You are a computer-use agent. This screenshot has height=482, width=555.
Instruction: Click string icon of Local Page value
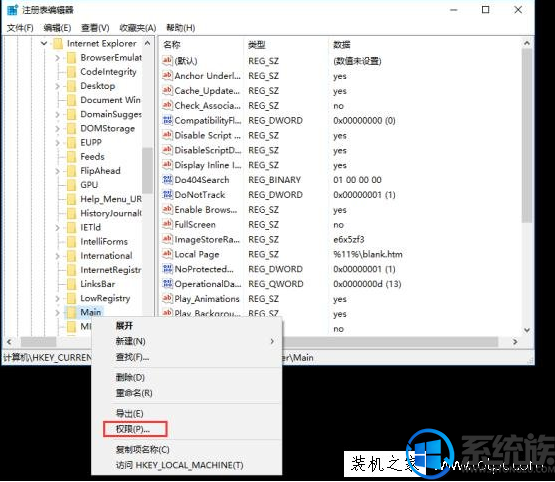(167, 254)
